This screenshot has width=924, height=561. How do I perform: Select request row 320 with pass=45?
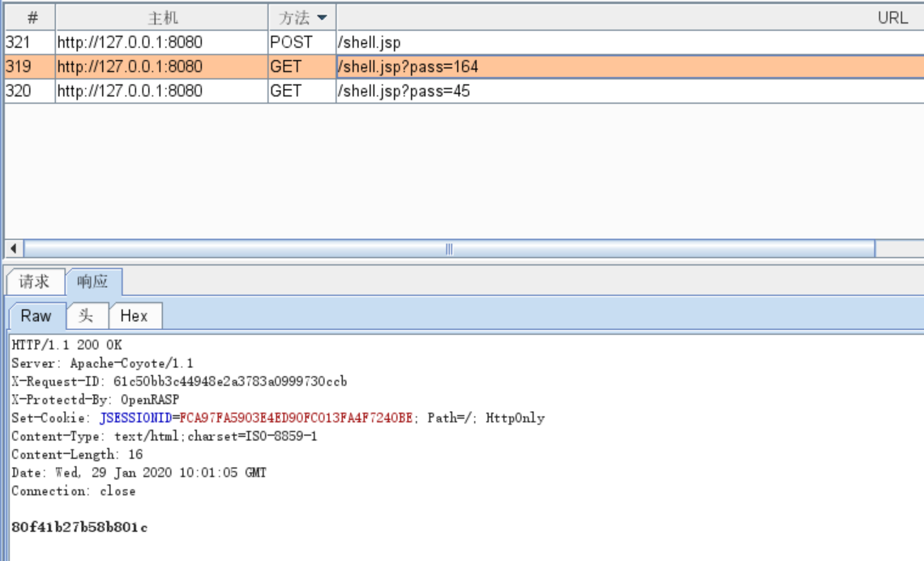click(x=464, y=91)
